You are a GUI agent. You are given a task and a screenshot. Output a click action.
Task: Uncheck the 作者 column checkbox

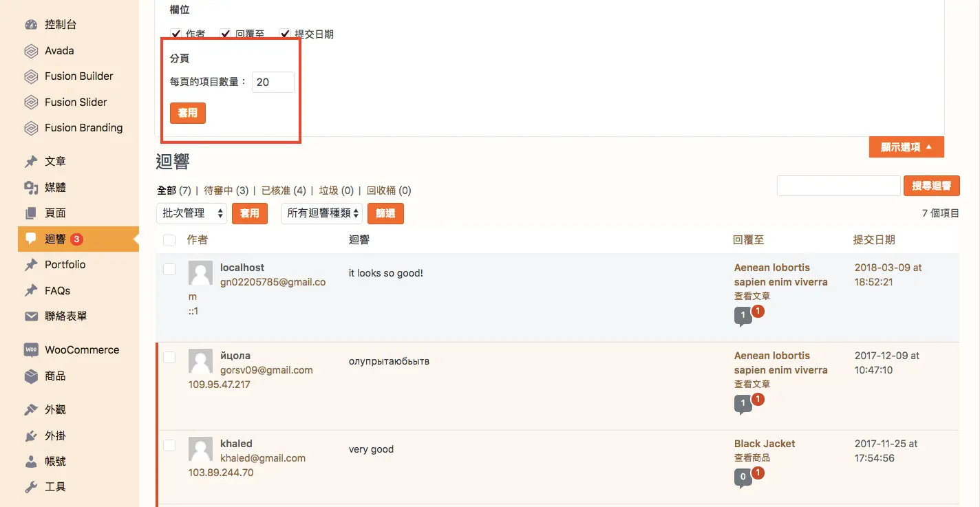click(x=175, y=34)
